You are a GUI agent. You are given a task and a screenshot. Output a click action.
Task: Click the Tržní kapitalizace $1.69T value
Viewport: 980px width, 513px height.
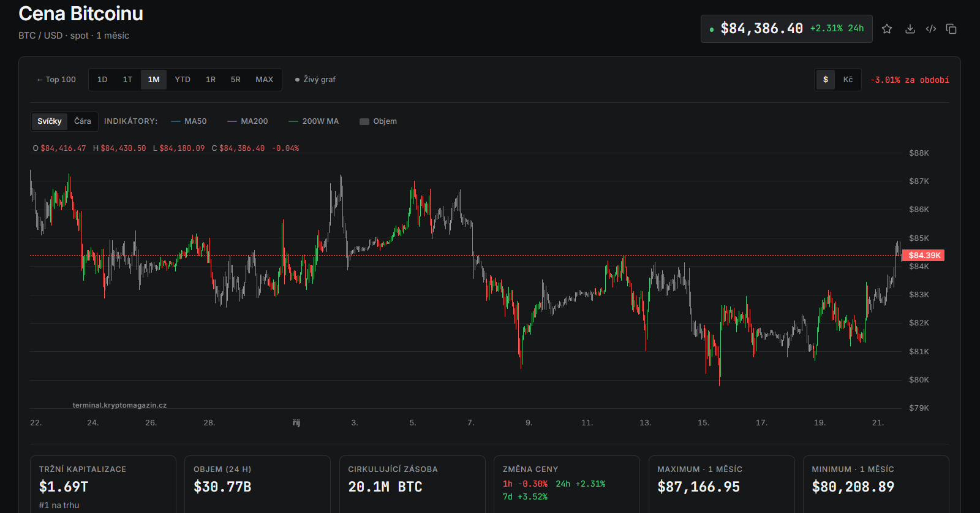click(x=64, y=487)
